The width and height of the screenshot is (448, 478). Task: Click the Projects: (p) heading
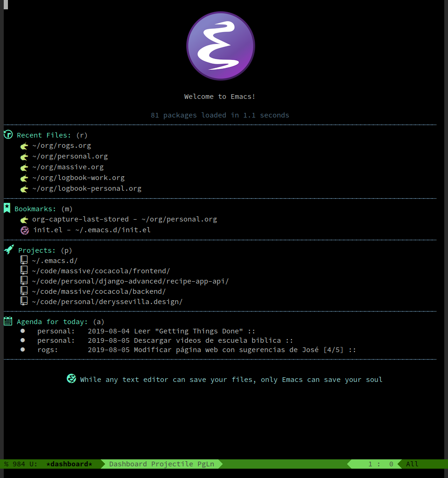tap(45, 250)
